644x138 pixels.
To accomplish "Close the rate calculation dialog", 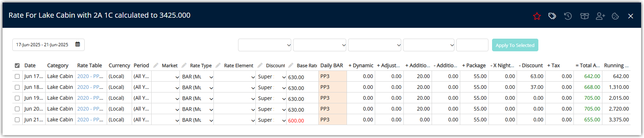I will pos(631,16).
